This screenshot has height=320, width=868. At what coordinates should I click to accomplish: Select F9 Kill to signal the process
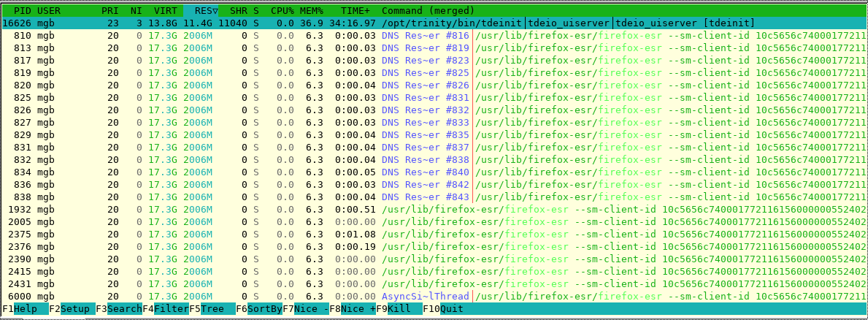[399, 308]
